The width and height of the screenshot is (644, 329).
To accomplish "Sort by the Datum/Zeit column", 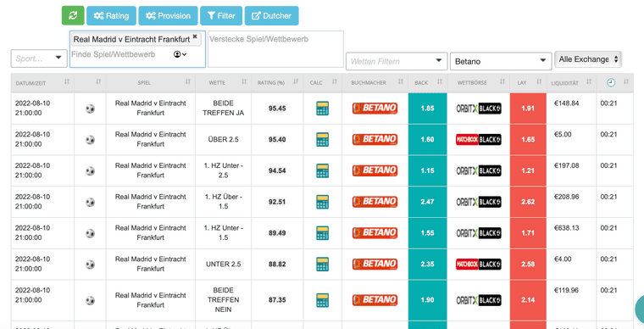I will [42, 82].
